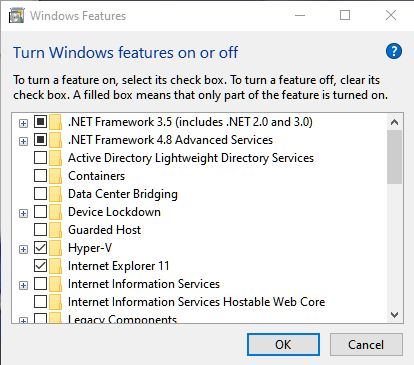Expand the Internet Information Services tree node
414x365 pixels.
coord(23,286)
